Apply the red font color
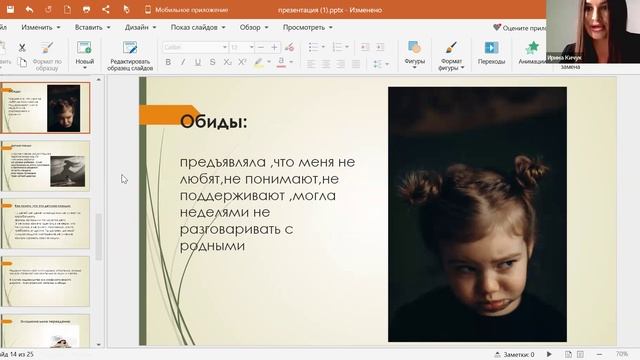The width and height of the screenshot is (640, 360). [281, 62]
